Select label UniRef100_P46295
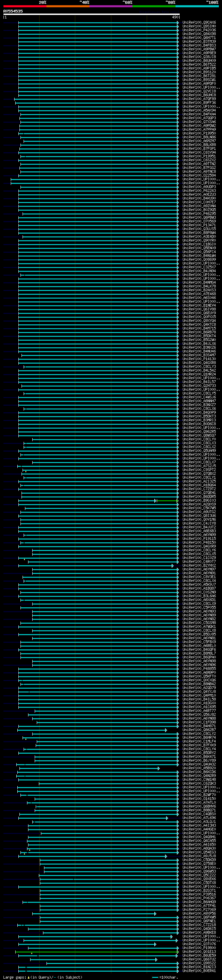Image resolution: width=222 pixels, height=980 pixels. coord(199,213)
